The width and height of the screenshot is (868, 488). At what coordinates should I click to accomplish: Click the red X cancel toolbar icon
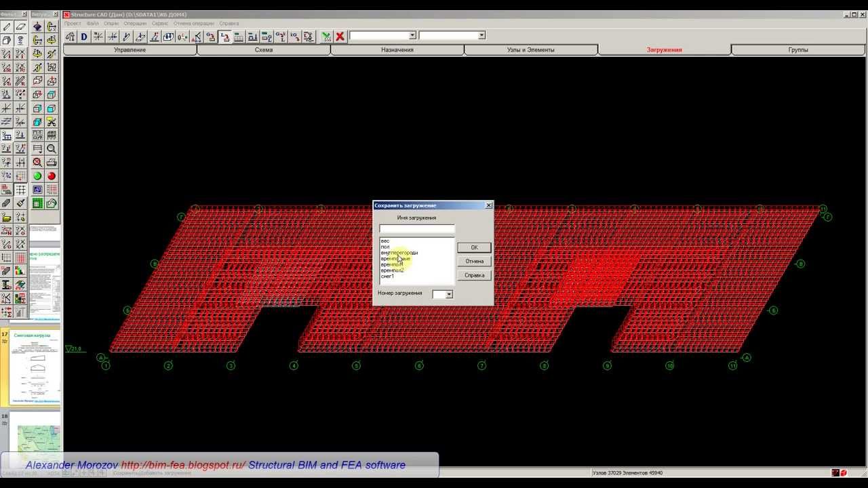point(340,37)
